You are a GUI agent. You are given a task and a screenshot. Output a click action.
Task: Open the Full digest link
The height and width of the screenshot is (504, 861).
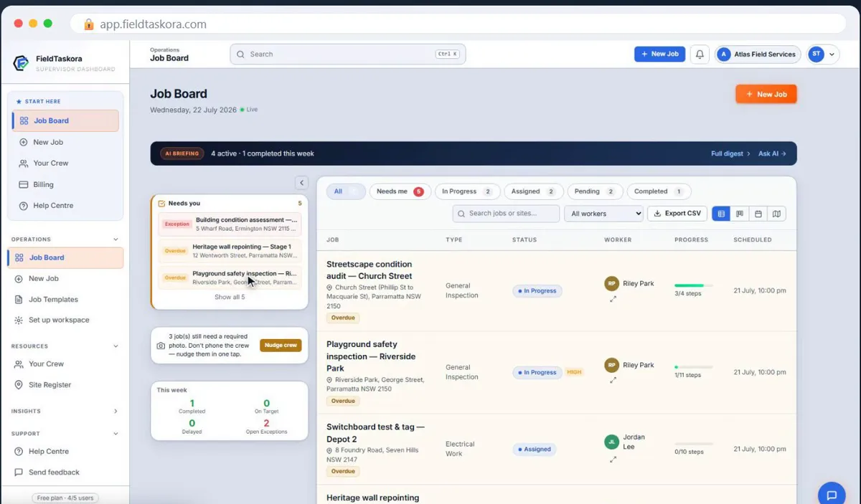[x=730, y=153]
